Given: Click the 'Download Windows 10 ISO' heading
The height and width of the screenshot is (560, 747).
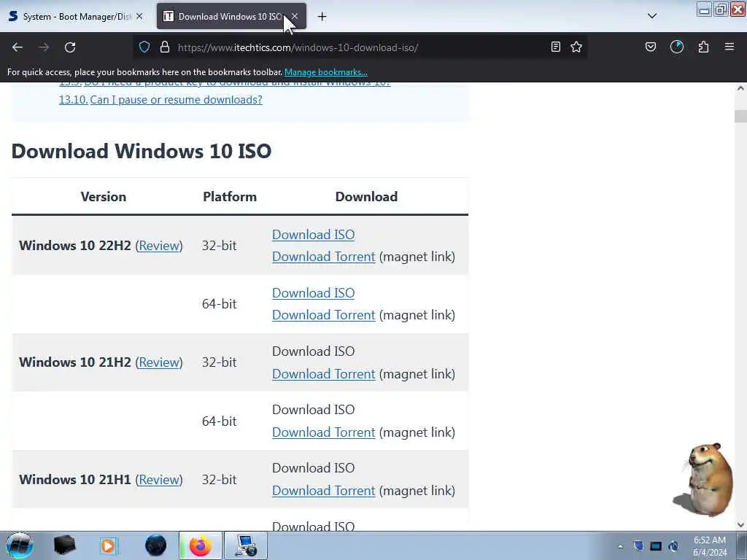Looking at the screenshot, I should coord(142,151).
